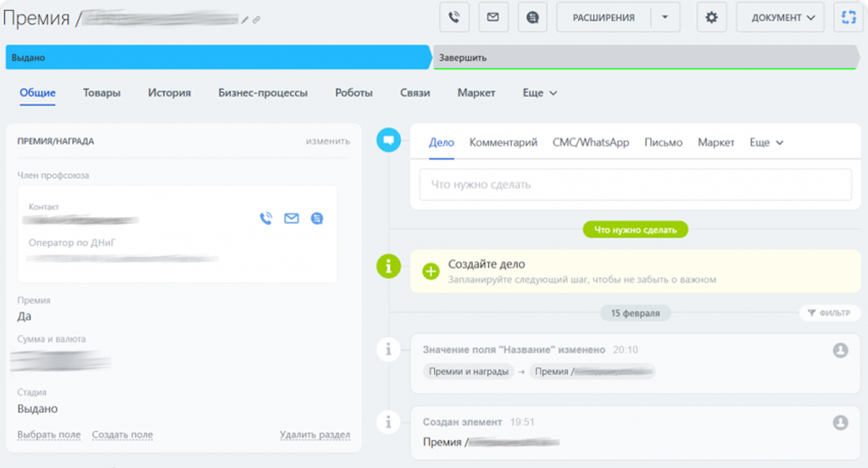
Task: Open chat via top toolbar message icon
Action: click(x=532, y=17)
